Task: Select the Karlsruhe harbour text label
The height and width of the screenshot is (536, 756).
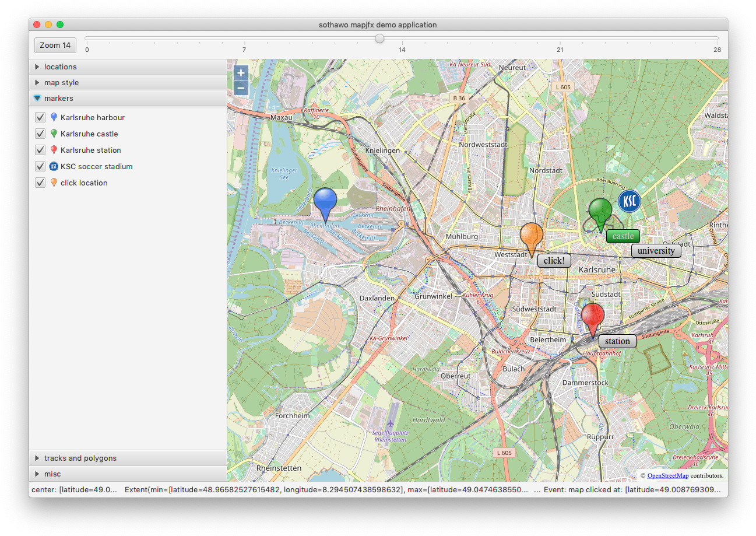Action: (x=93, y=117)
